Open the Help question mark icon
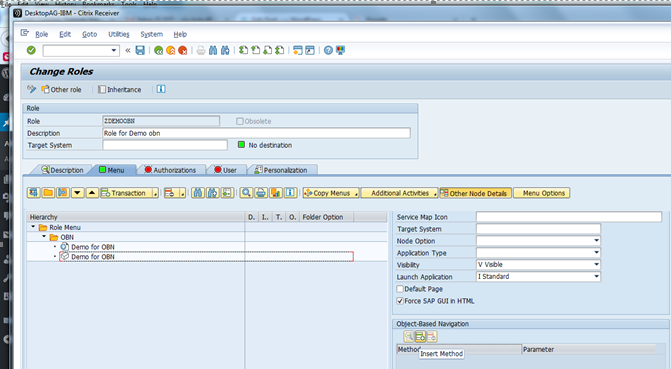The height and width of the screenshot is (369, 671). (328, 51)
